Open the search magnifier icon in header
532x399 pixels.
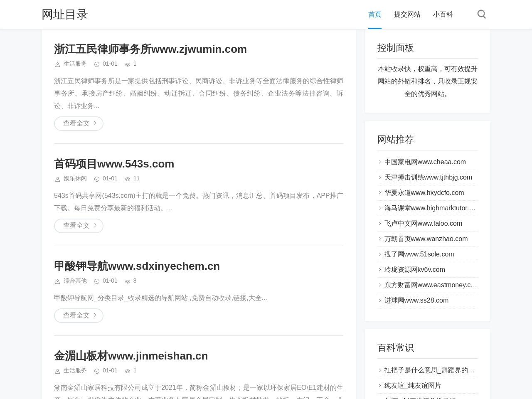pyautogui.click(x=481, y=15)
